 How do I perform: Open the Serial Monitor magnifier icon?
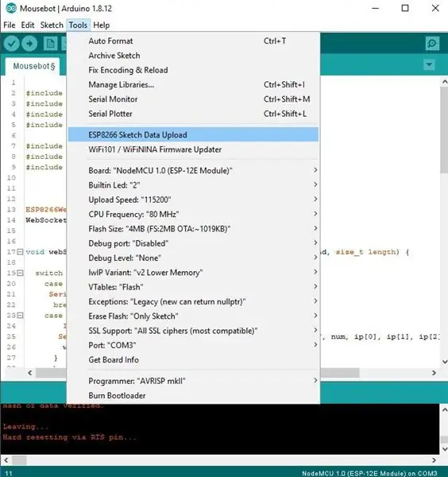click(432, 44)
